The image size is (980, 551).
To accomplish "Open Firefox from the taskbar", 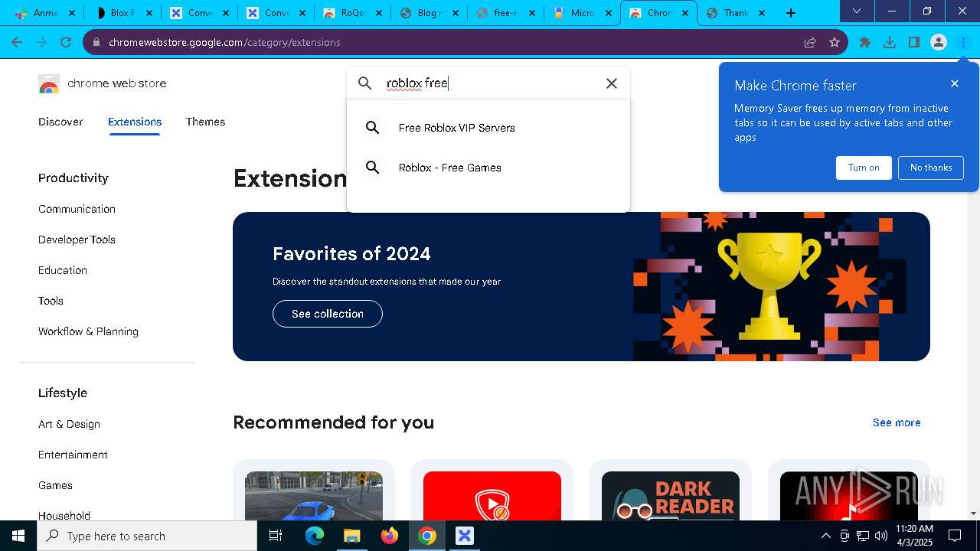I will pos(390,536).
